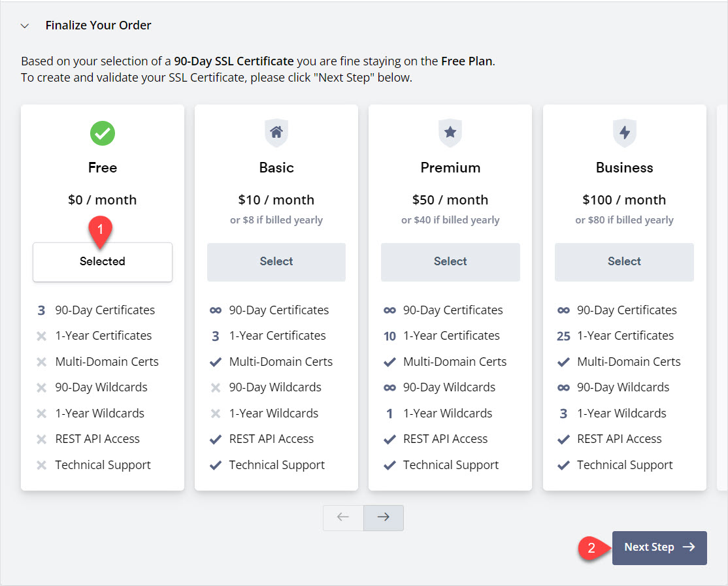This screenshot has width=728, height=586.
Task: Show more plans with right arrow
Action: pyautogui.click(x=384, y=517)
